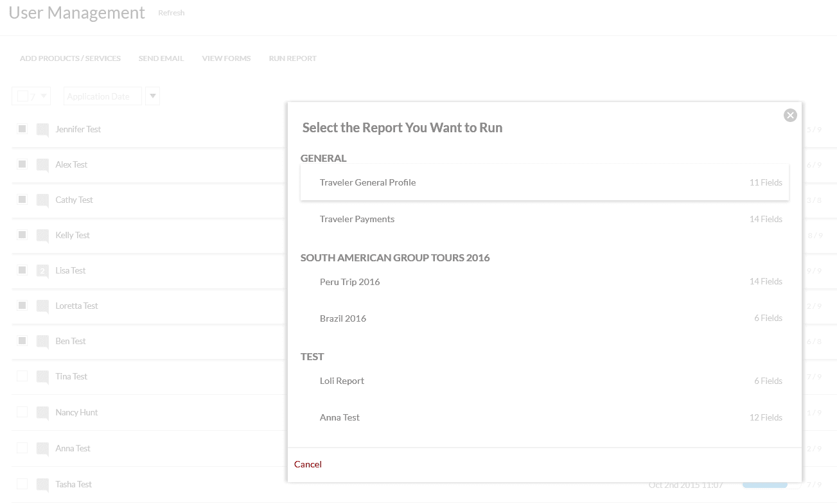This screenshot has height=504, width=837.
Task: Open the comment icon for Ben Test
Action: pyautogui.click(x=42, y=342)
